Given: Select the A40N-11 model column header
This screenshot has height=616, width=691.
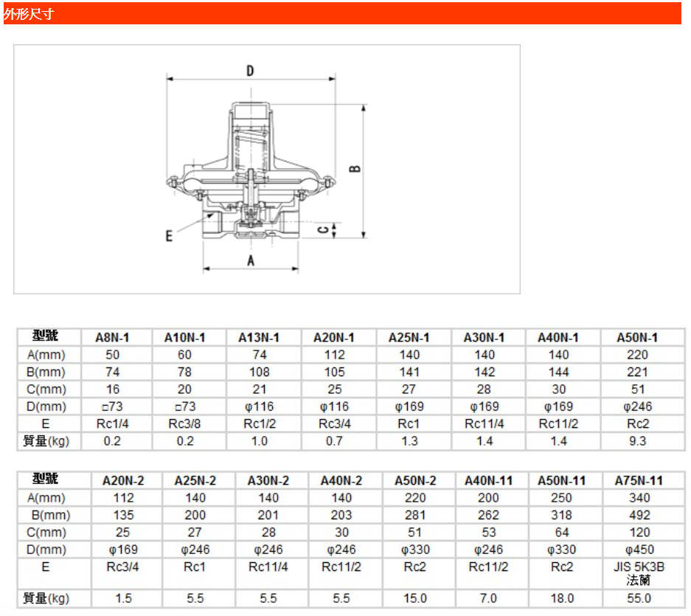Looking at the screenshot, I should pyautogui.click(x=487, y=480).
